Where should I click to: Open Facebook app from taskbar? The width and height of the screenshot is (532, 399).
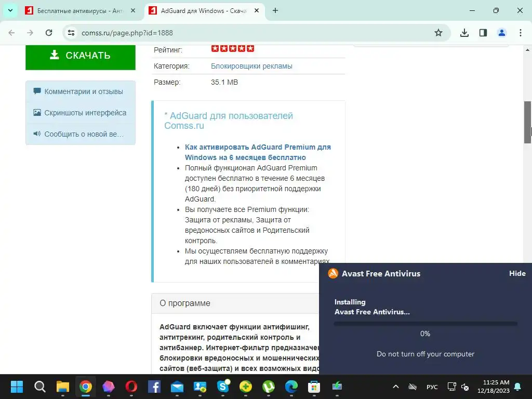pos(154,387)
